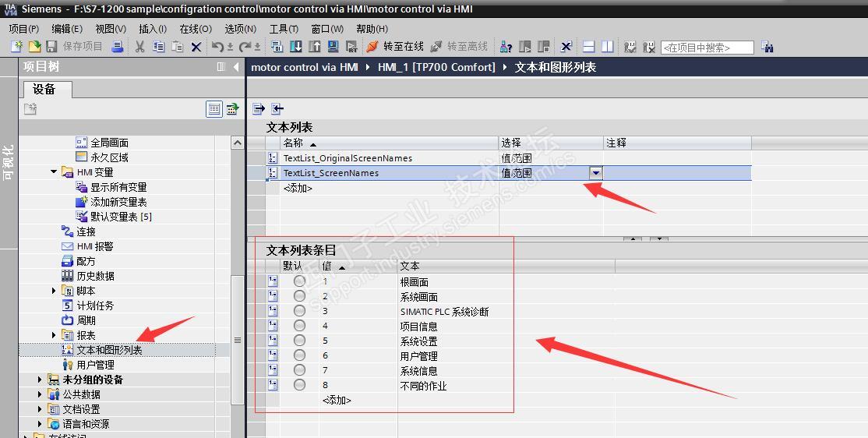
Task: Open the 工具(T) menu
Action: click(284, 29)
